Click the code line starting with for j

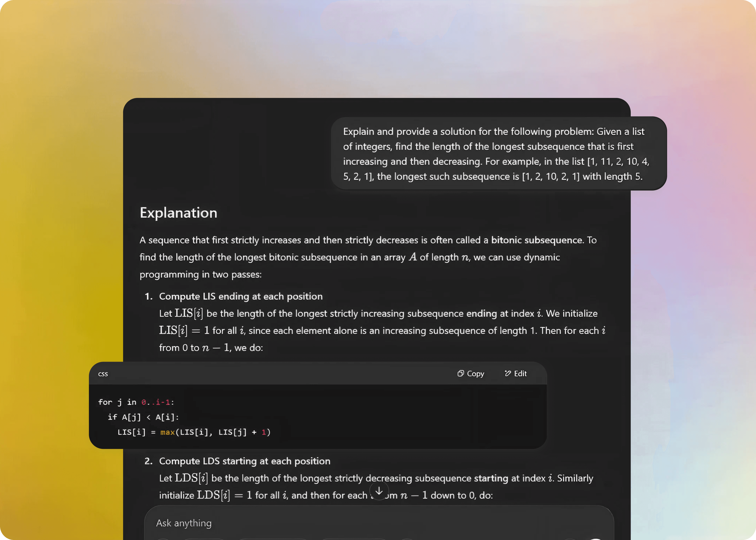point(136,402)
